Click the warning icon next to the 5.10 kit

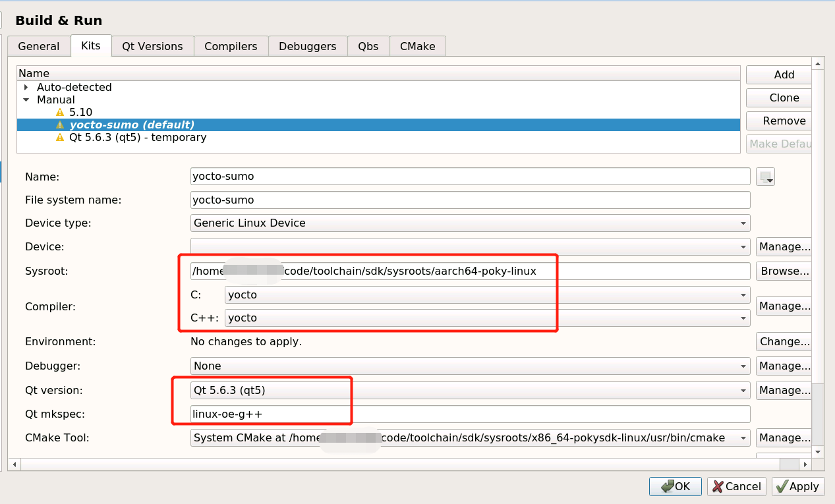coord(59,112)
